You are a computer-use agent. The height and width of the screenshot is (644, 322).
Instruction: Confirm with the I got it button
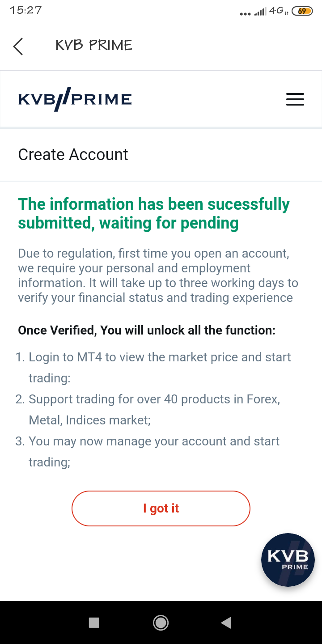[x=161, y=508]
